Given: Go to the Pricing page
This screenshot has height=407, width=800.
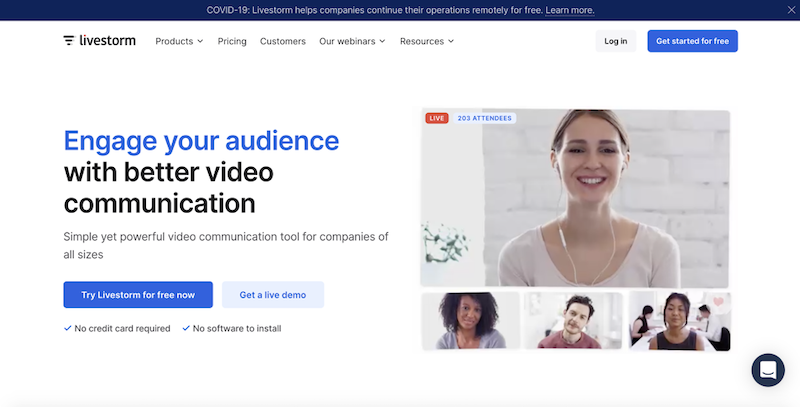Looking at the screenshot, I should coord(232,41).
